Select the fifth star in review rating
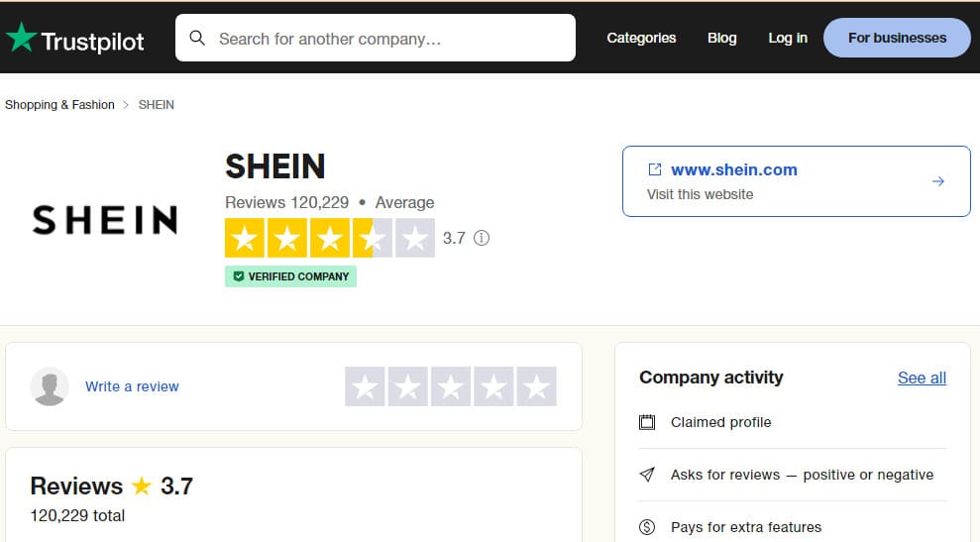980x542 pixels. [x=536, y=386]
